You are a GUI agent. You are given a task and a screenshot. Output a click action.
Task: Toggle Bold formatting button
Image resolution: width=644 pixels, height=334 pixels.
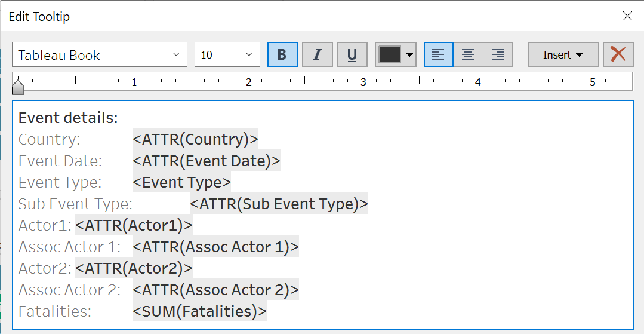click(282, 55)
